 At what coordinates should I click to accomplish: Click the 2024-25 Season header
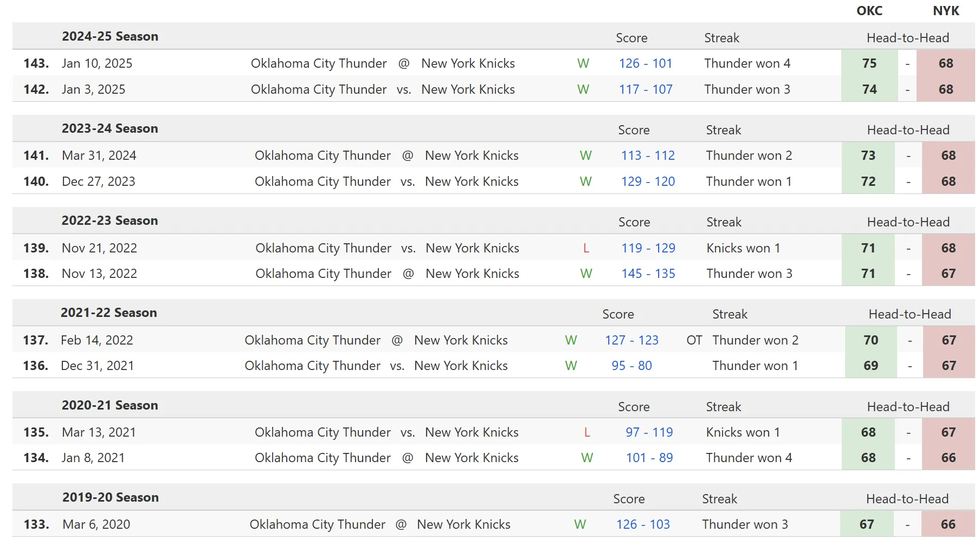coord(110,36)
